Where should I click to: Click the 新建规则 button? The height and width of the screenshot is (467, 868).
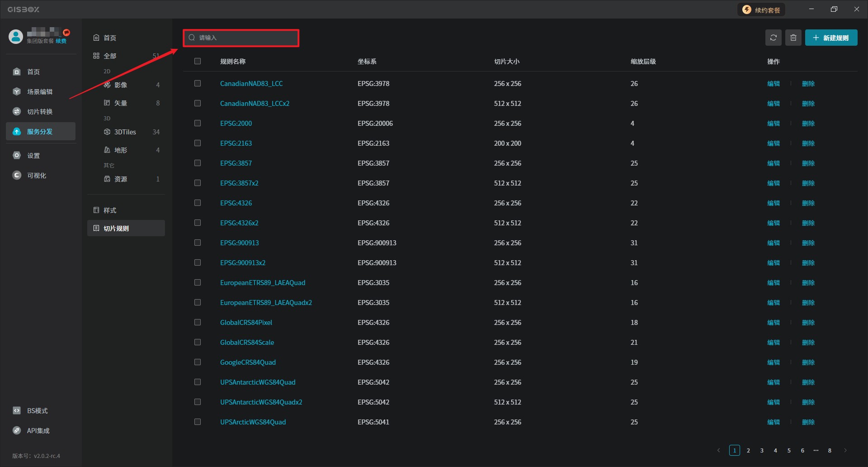(830, 38)
